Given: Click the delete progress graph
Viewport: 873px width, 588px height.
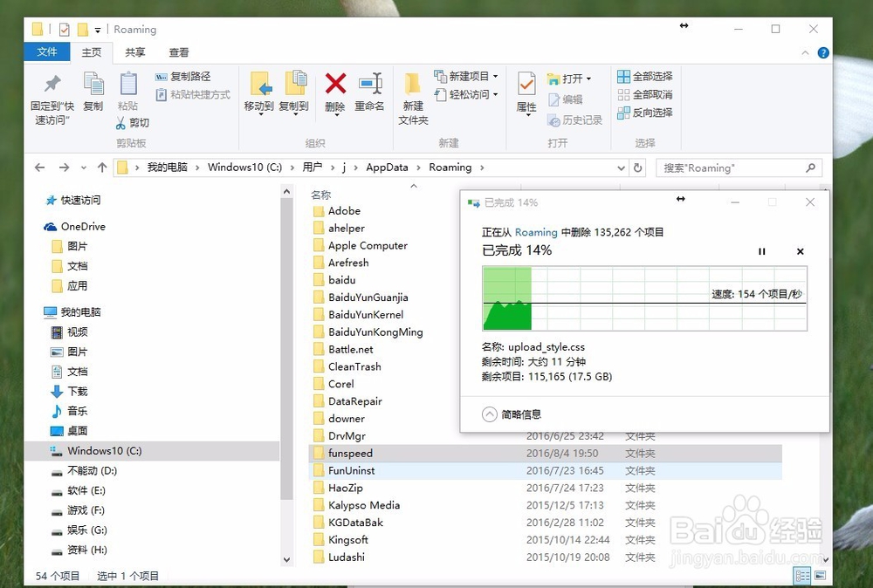Looking at the screenshot, I should (x=645, y=298).
